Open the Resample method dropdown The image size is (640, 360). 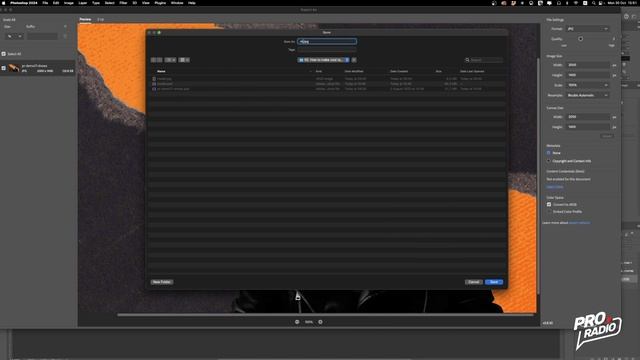coord(588,95)
